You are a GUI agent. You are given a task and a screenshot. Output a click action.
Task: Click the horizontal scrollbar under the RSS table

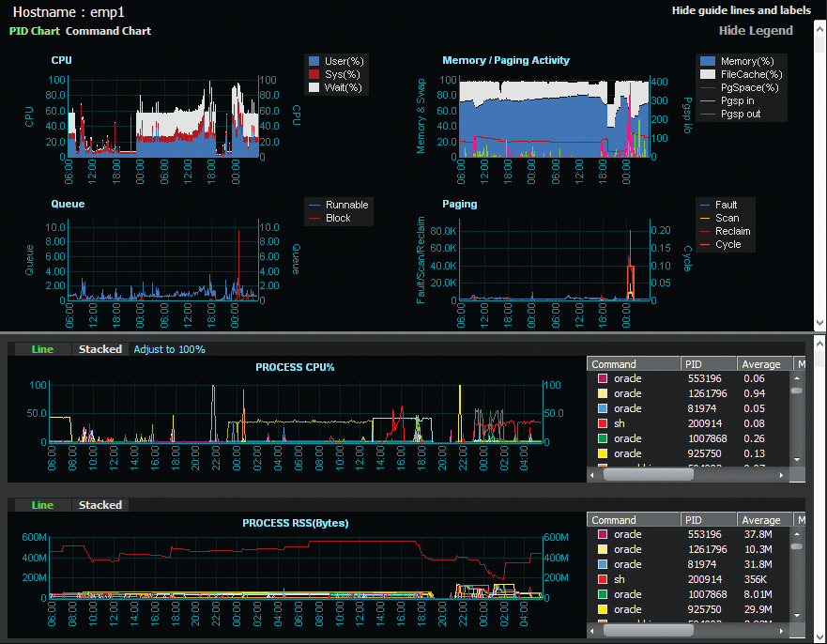[648, 630]
